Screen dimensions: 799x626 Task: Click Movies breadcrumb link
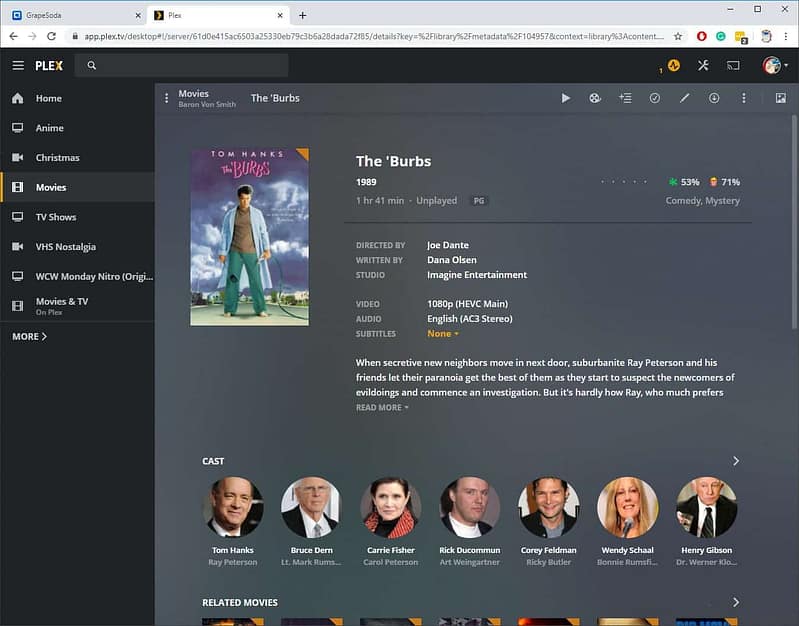click(193, 93)
